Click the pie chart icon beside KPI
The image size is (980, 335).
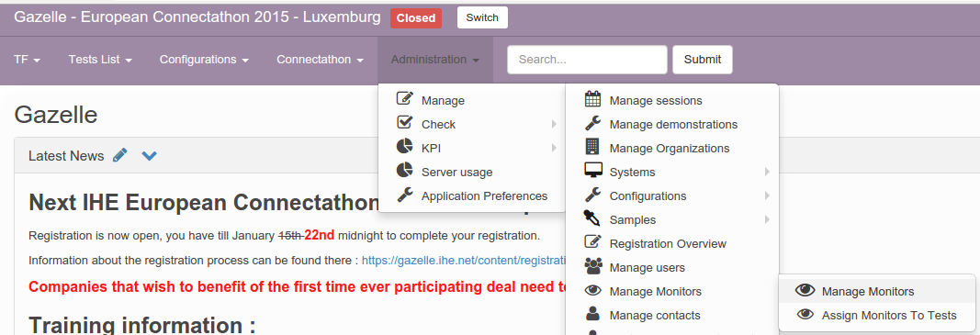(x=404, y=147)
